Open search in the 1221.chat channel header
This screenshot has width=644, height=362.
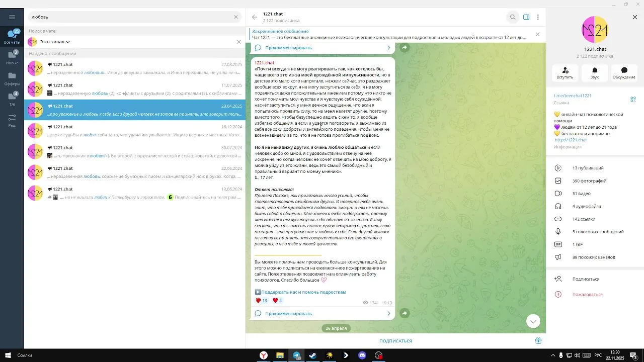(513, 17)
